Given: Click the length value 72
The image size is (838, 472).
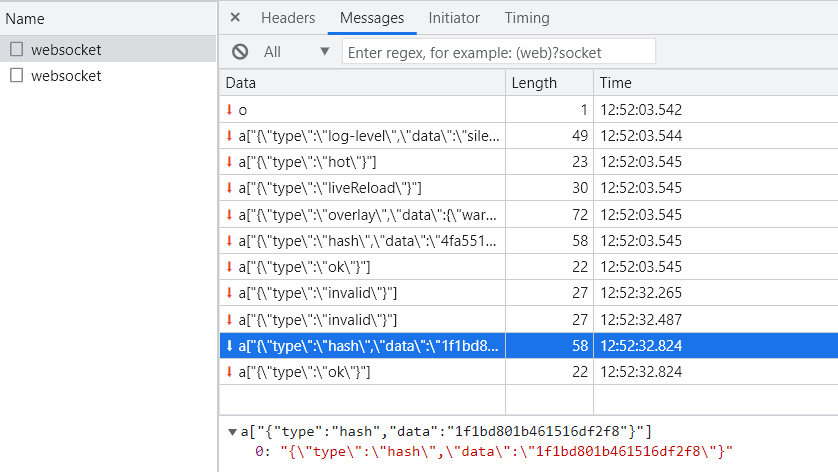Looking at the screenshot, I should click(580, 214).
